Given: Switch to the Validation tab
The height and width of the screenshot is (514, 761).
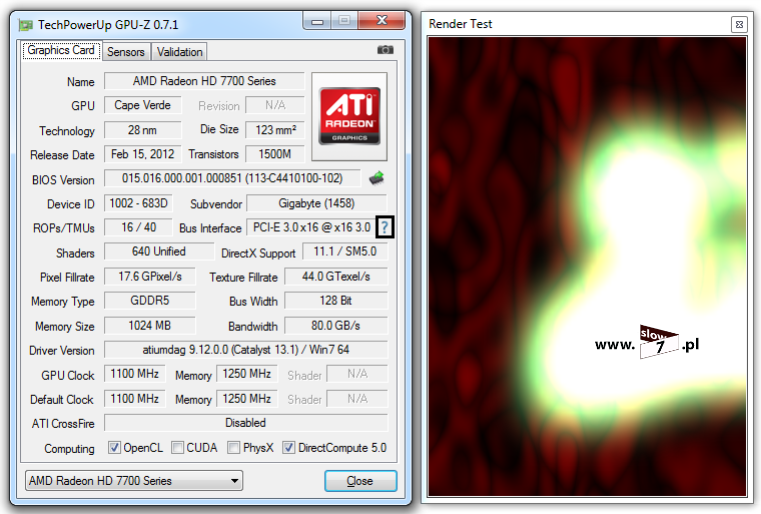Looking at the screenshot, I should point(179,51).
